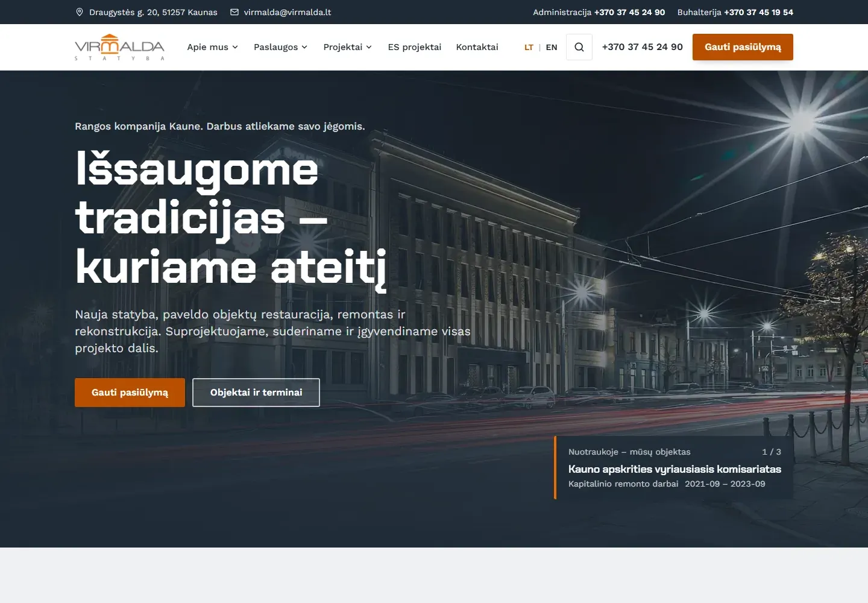This screenshot has height=603, width=868.
Task: Click the virmalda@virmalda.lt email link
Action: (288, 12)
